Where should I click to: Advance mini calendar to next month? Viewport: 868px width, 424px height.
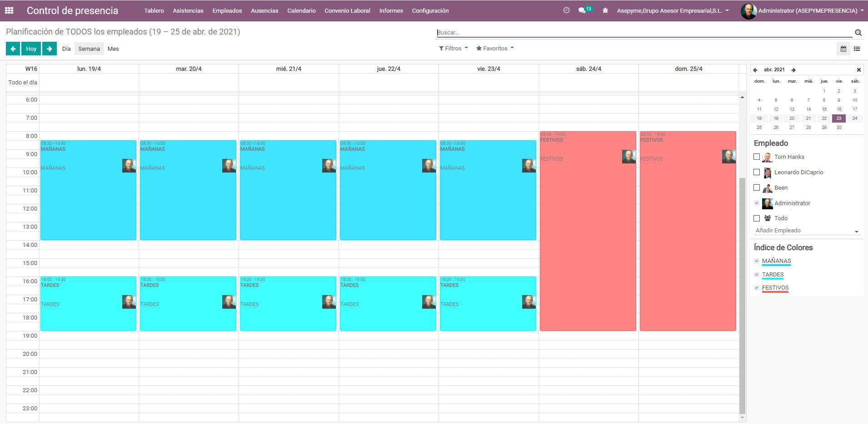click(793, 70)
